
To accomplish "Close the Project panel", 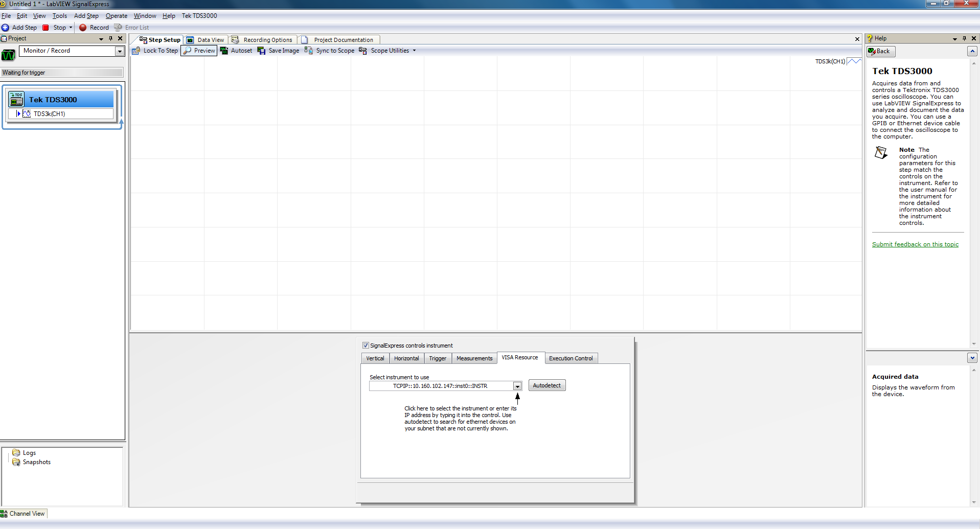I will (x=120, y=38).
